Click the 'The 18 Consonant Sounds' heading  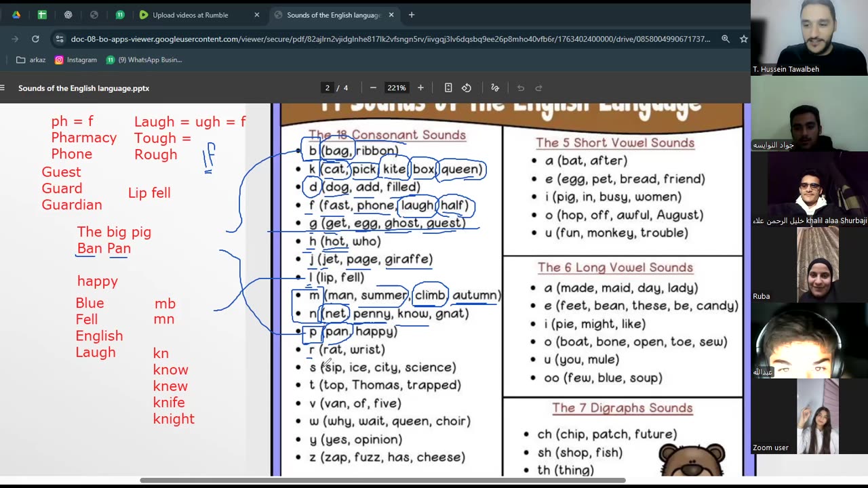[387, 135]
